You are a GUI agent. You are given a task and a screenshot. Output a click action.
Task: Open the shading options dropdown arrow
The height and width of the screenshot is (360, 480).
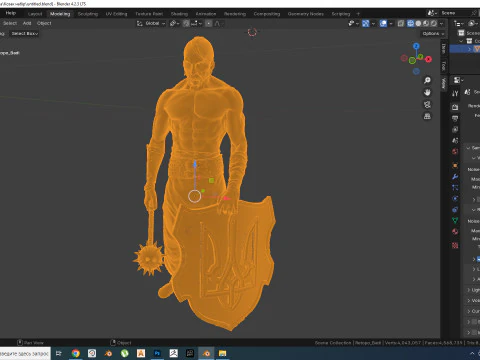pyautogui.click(x=441, y=23)
